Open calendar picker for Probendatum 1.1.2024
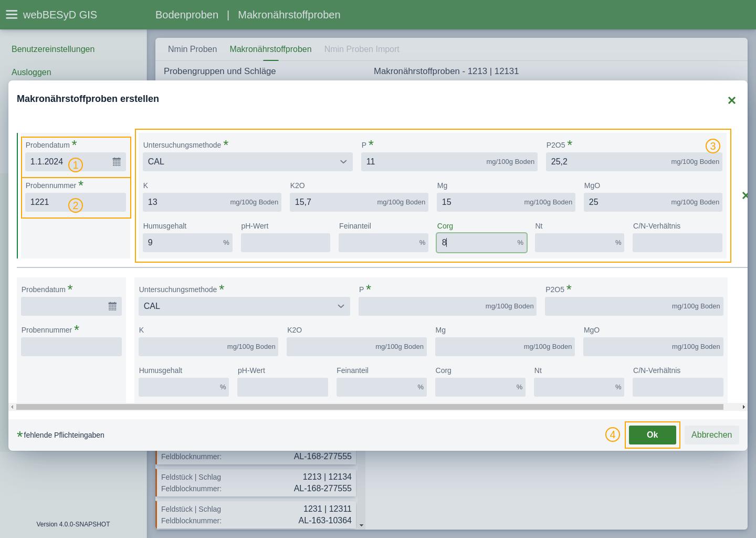756x538 pixels. tap(117, 162)
